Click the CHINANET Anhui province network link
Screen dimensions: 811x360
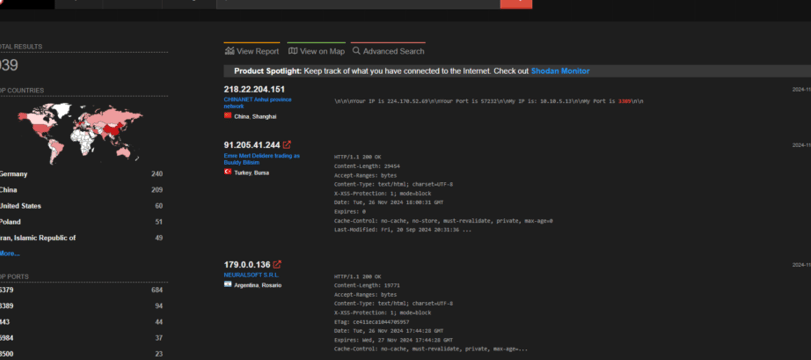click(x=258, y=102)
